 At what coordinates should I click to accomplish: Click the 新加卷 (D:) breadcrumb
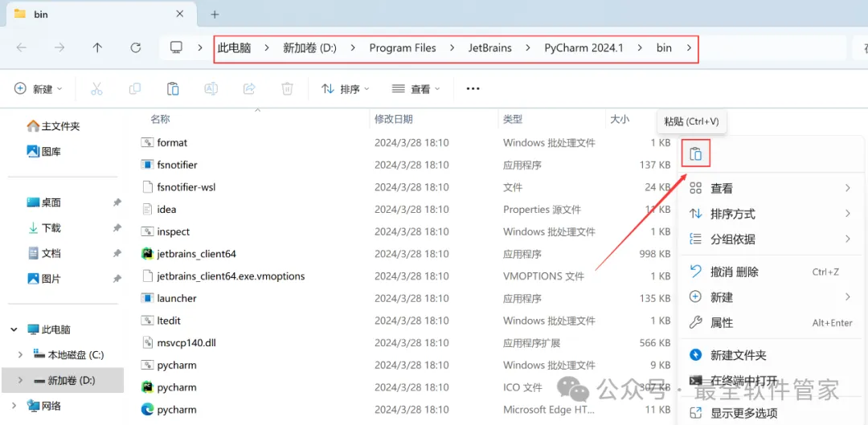[309, 47]
